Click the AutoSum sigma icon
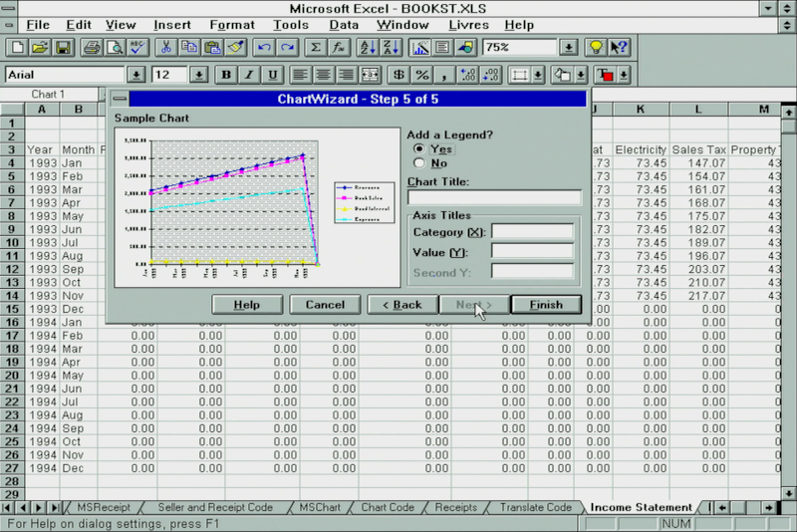Image resolution: width=797 pixels, height=532 pixels. [316, 47]
